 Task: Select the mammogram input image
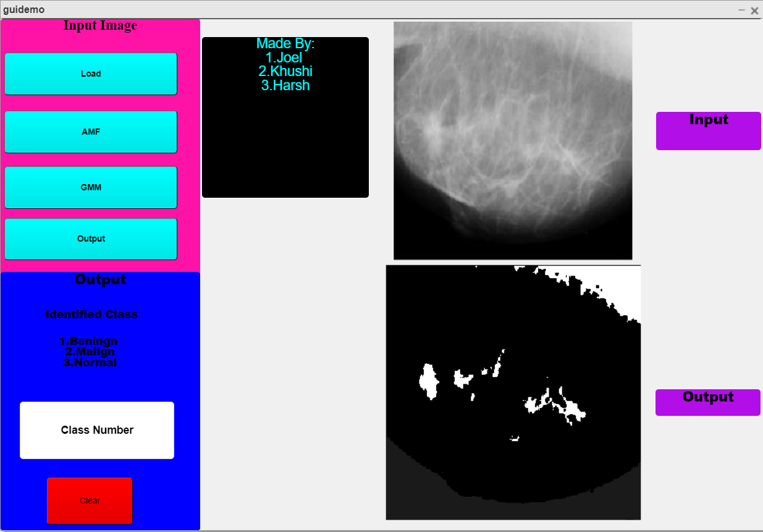click(512, 140)
